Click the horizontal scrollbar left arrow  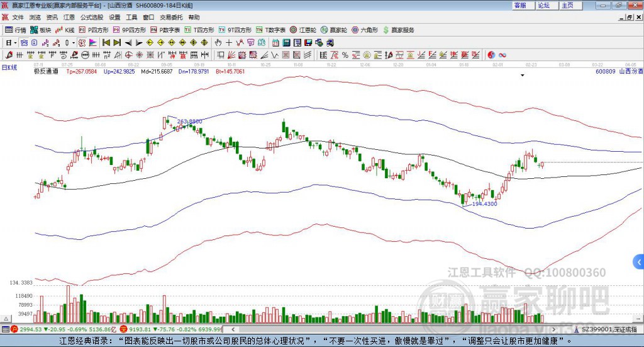233,329
